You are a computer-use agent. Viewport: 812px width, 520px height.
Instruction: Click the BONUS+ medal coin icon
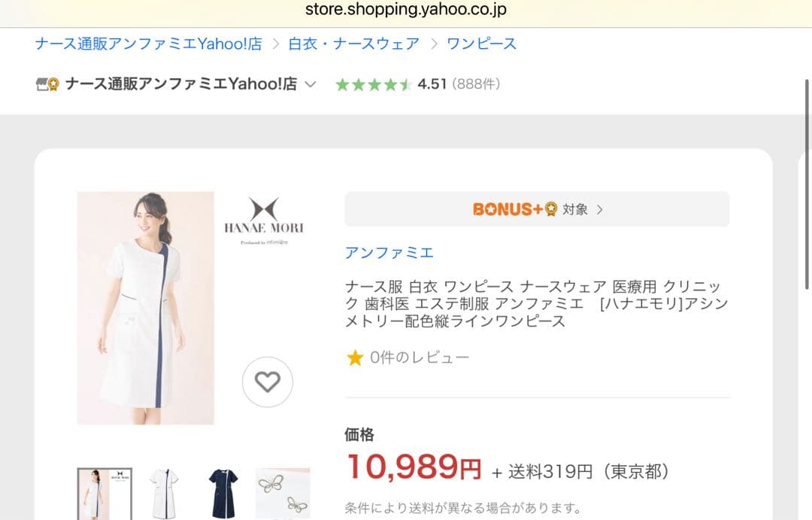550,209
